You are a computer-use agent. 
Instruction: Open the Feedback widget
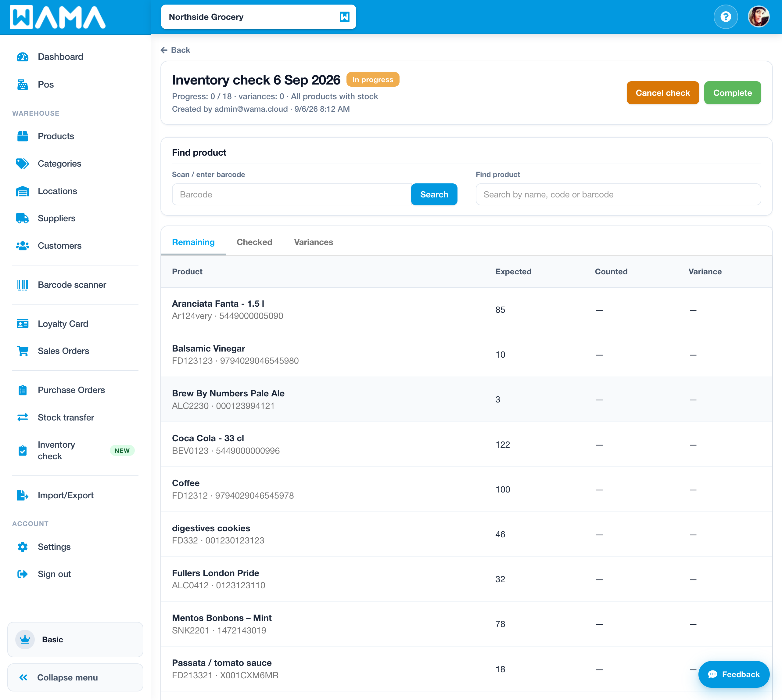point(734,674)
